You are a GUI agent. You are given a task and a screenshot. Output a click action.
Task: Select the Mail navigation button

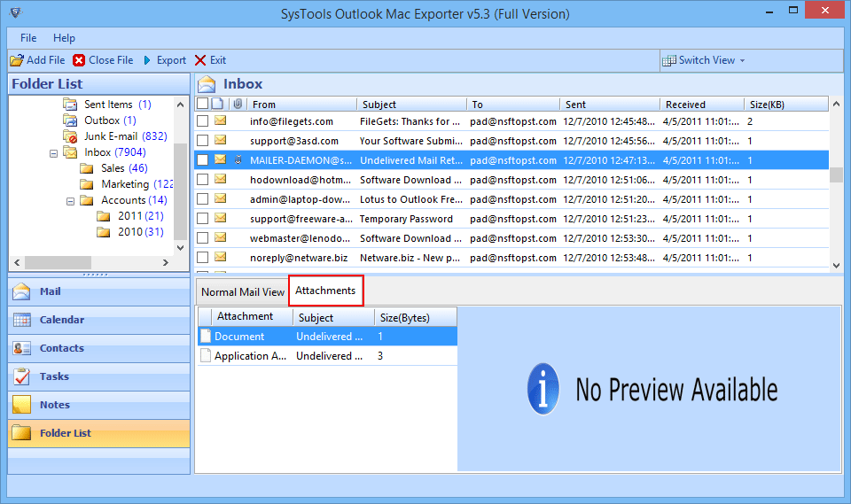point(50,291)
